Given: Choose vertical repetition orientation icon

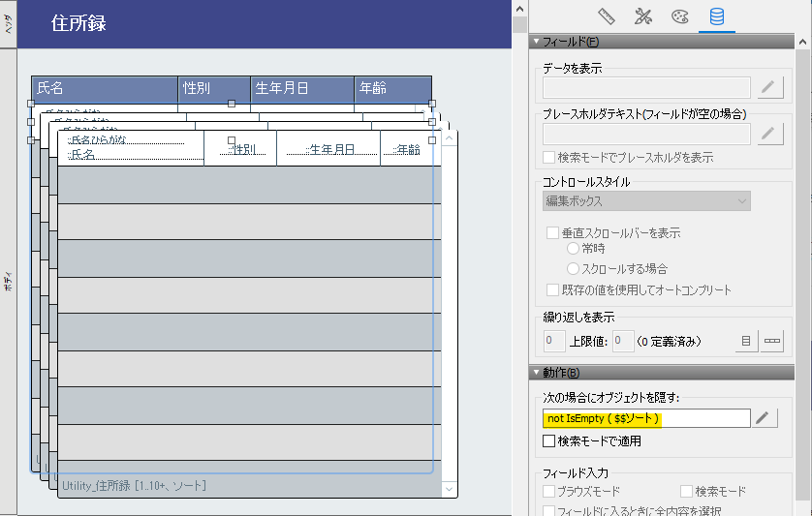Looking at the screenshot, I should tap(746, 341).
